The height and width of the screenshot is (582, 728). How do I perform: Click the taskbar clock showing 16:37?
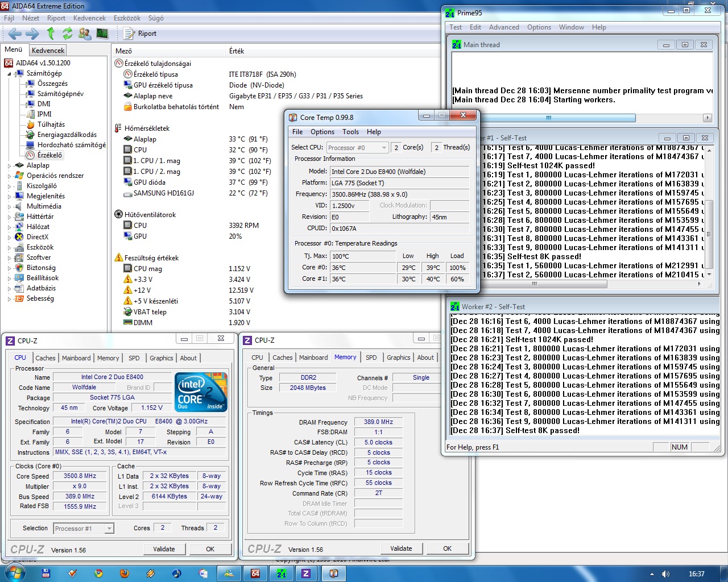pos(697,574)
